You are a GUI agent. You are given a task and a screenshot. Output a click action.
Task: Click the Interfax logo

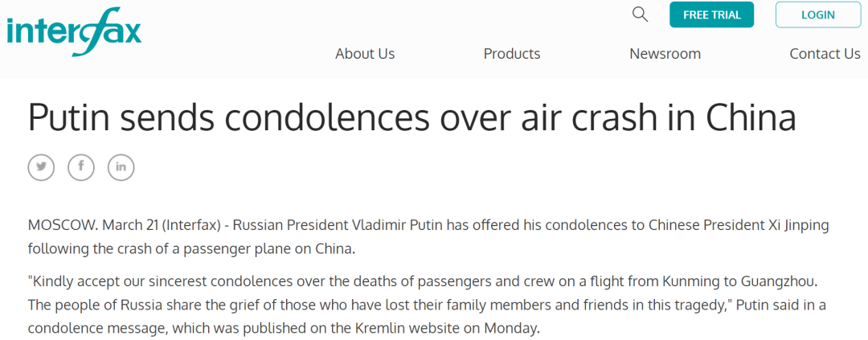pos(74,31)
